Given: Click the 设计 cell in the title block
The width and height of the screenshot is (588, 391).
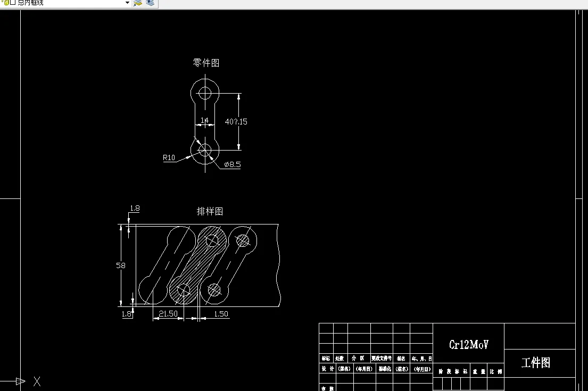Looking at the screenshot, I should point(328,368).
